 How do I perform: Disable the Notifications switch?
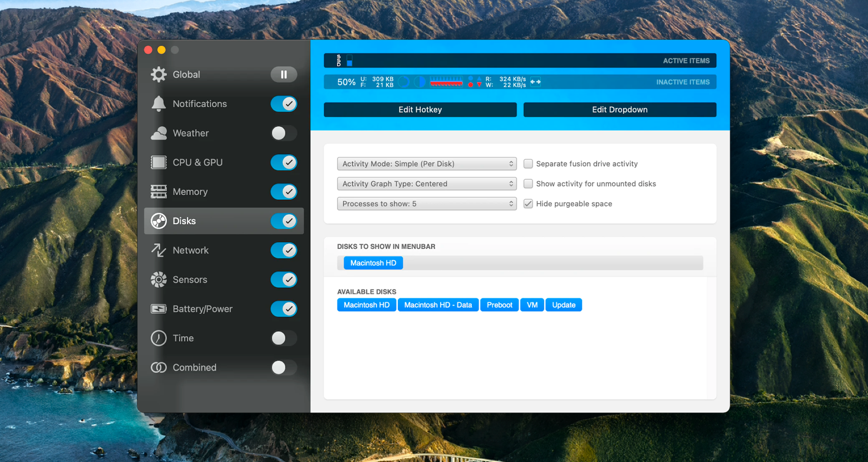coord(284,104)
